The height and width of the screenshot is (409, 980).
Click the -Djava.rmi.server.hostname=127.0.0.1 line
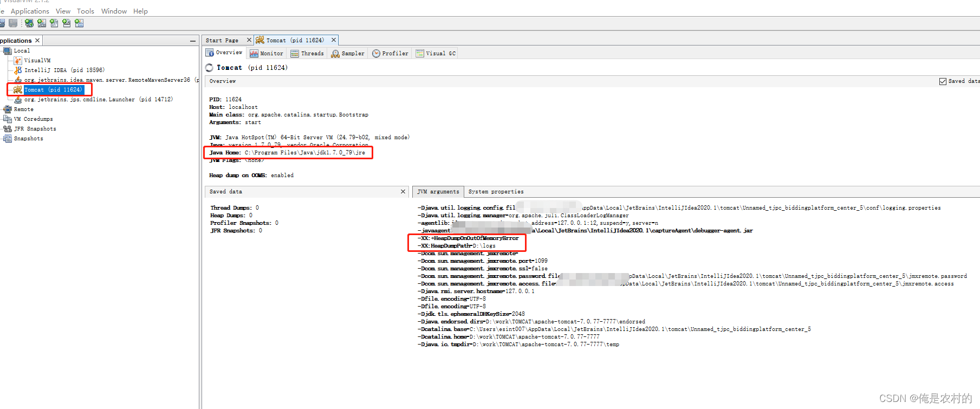coord(476,291)
